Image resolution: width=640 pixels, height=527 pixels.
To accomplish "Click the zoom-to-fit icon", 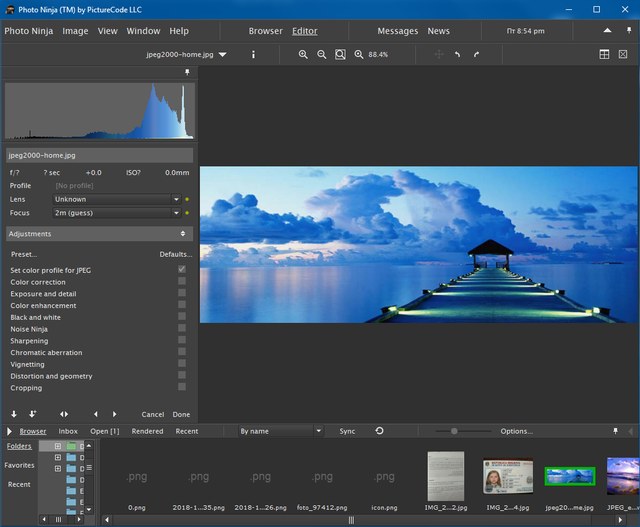I will point(340,54).
